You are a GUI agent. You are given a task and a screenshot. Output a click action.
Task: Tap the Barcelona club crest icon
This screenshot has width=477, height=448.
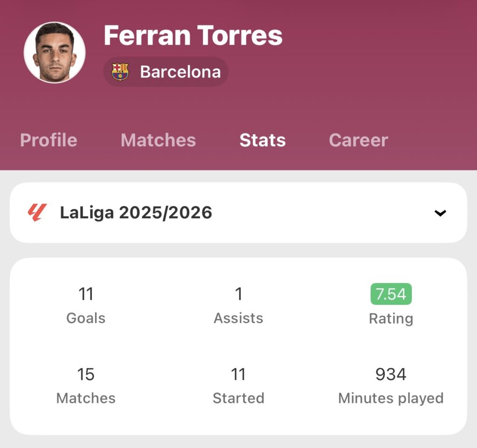[x=120, y=72]
